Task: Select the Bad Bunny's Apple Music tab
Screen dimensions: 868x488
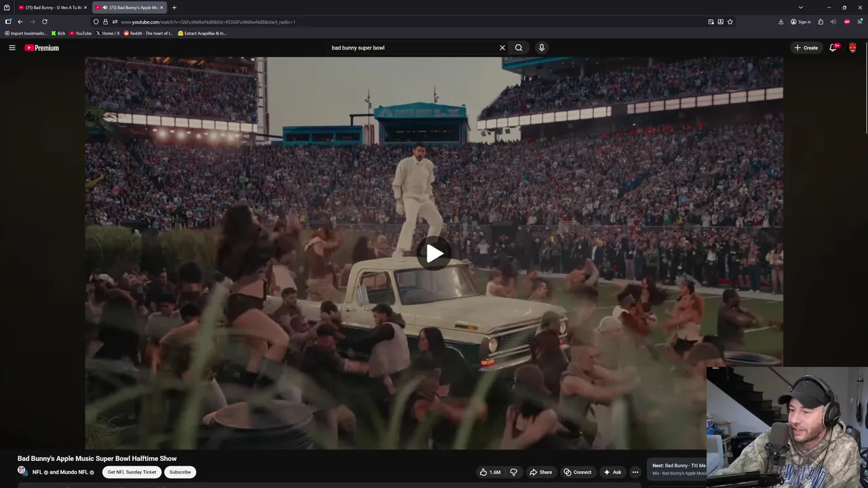Action: pos(129,7)
